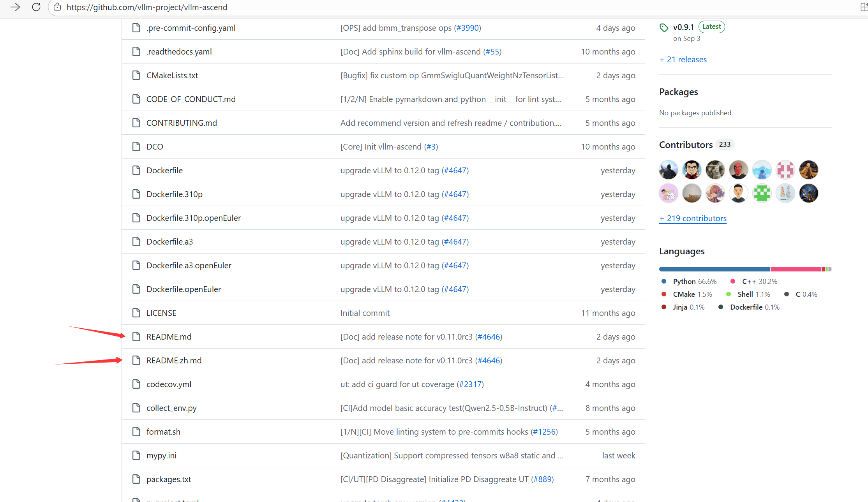Click the tag icon beside v0.9.1 release
The image size is (868, 502).
click(x=664, y=27)
